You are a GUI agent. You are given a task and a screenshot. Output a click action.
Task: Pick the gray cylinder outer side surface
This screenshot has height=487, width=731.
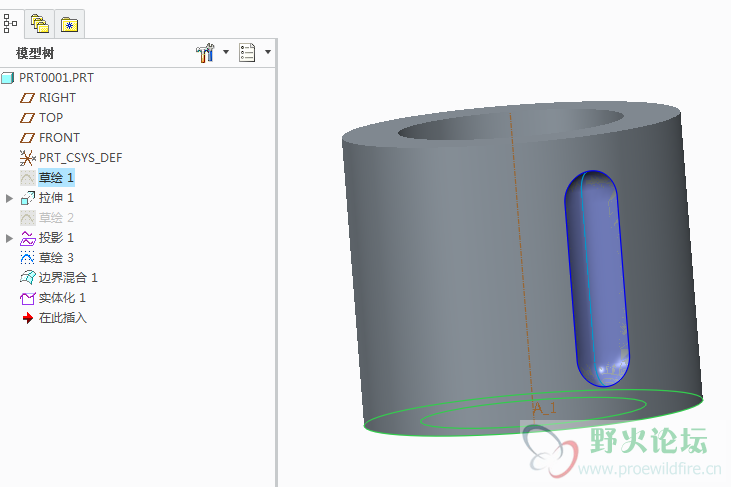(x=443, y=280)
